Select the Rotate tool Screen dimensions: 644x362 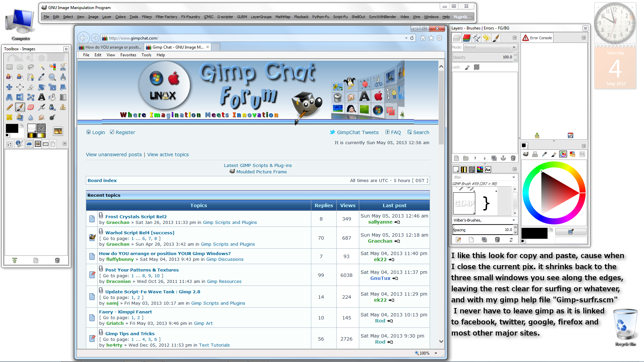(x=42, y=87)
